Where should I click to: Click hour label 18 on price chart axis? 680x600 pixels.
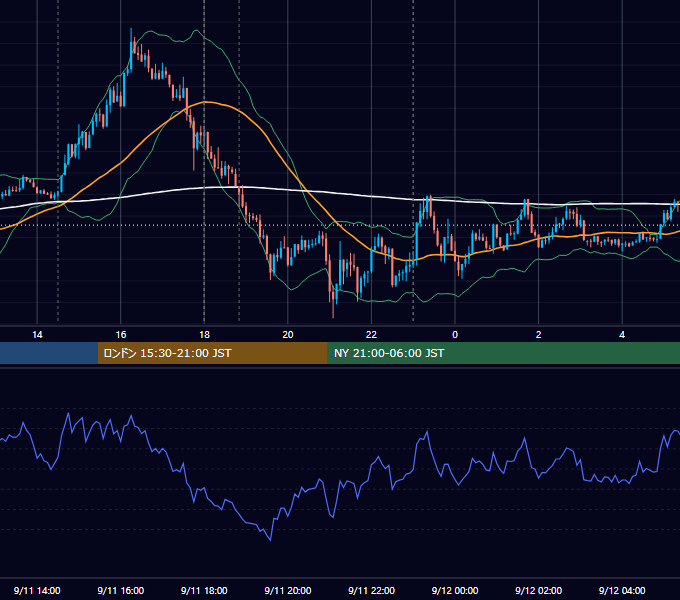(x=204, y=335)
